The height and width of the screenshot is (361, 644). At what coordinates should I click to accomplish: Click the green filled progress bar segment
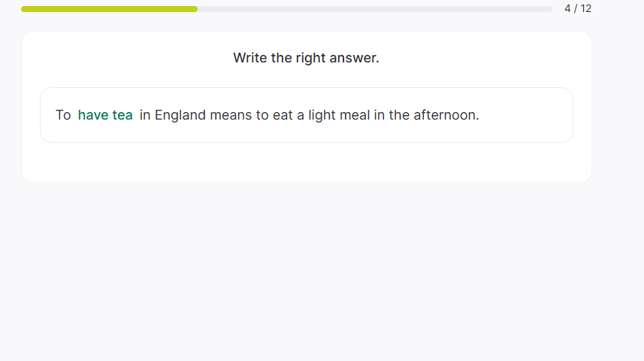click(109, 9)
